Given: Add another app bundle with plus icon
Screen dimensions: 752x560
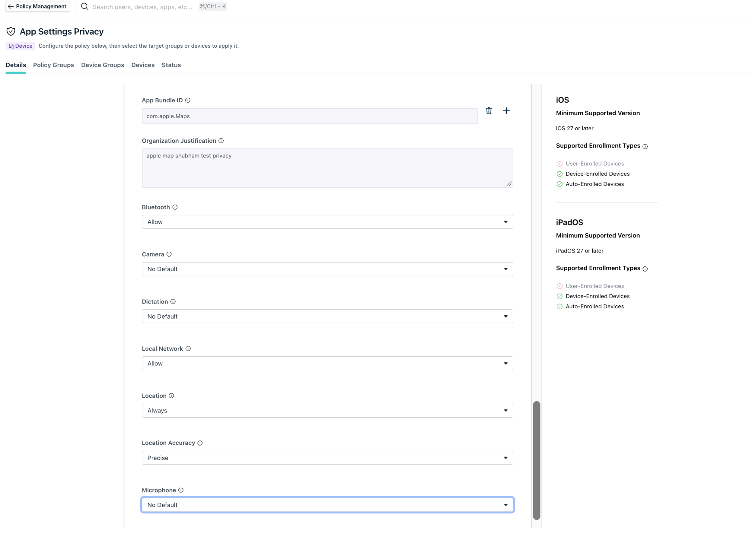Looking at the screenshot, I should coord(506,111).
